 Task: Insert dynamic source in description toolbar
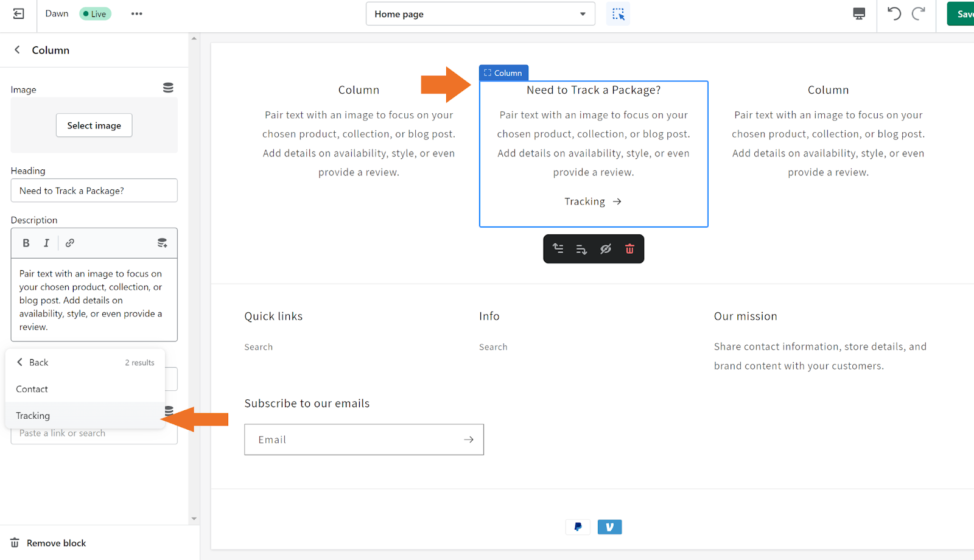(162, 243)
